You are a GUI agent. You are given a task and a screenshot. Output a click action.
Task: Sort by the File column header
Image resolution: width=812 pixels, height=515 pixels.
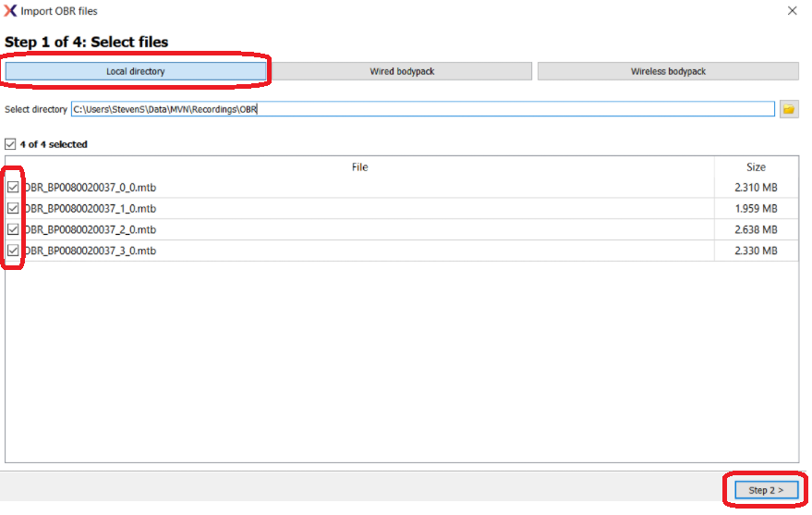click(x=359, y=166)
